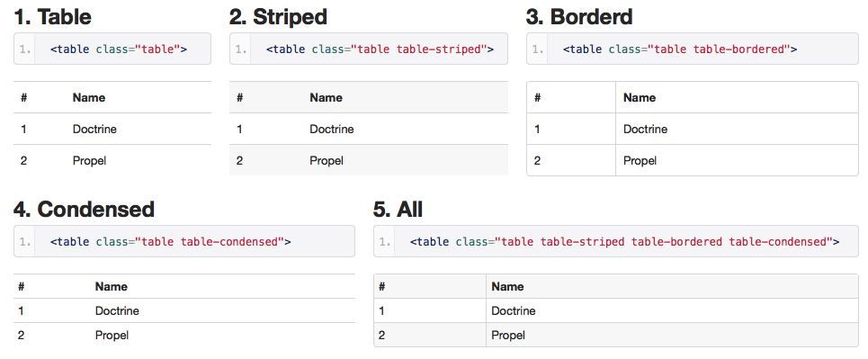Click the '4. Condensed' heading
Viewport: 868px width, 359px height.
coord(84,210)
